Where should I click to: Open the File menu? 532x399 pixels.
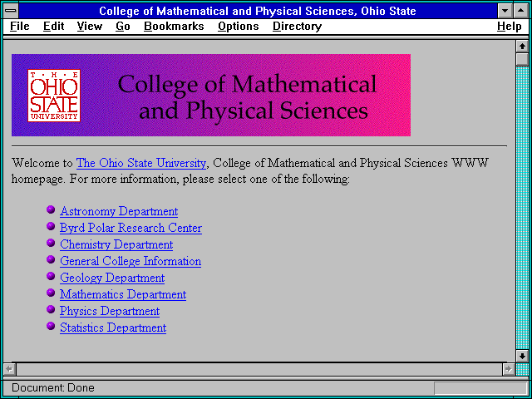[x=20, y=26]
